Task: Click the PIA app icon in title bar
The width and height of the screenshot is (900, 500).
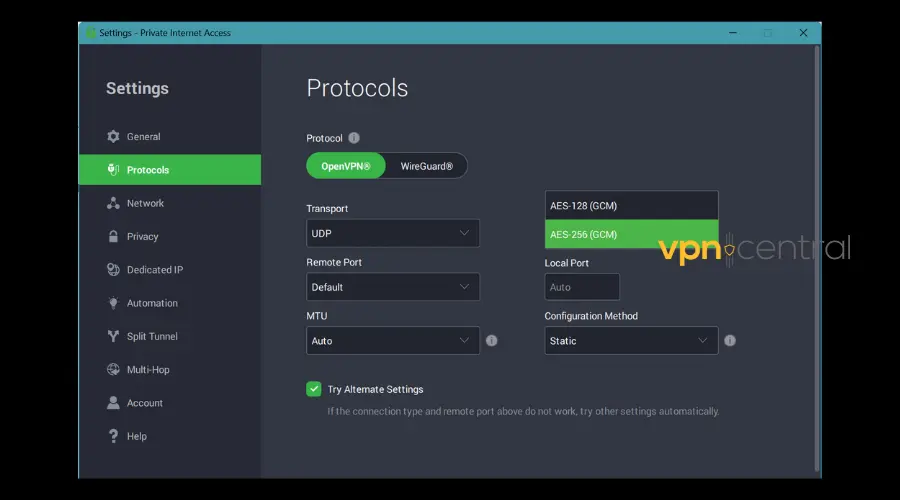Action: 91,33
